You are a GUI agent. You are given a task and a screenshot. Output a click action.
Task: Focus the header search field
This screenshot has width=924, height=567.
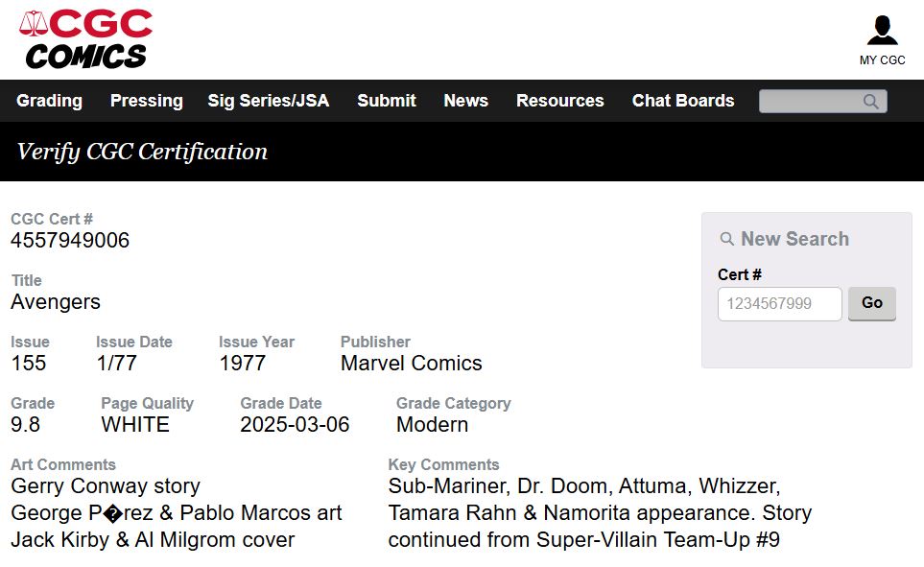pos(811,101)
